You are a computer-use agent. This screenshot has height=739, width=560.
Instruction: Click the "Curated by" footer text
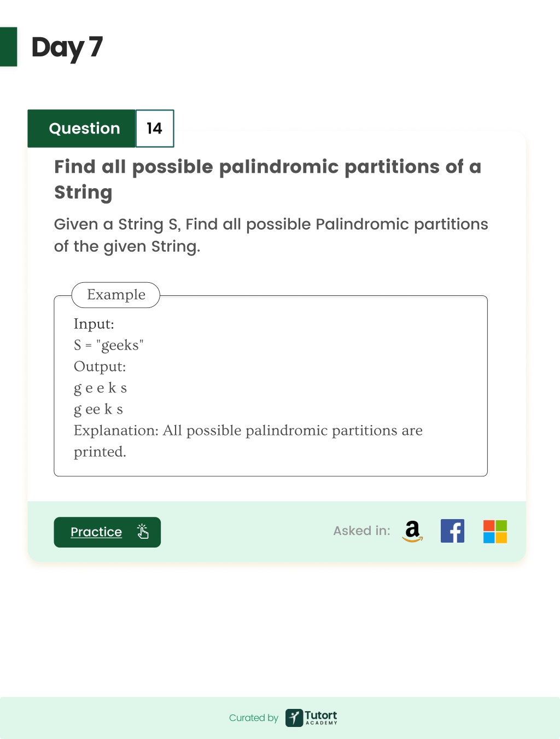254,718
